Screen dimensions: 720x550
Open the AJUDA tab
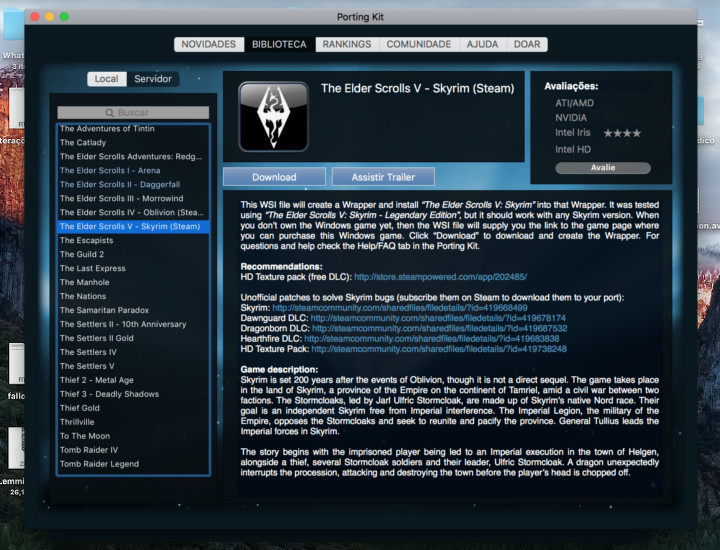click(482, 45)
